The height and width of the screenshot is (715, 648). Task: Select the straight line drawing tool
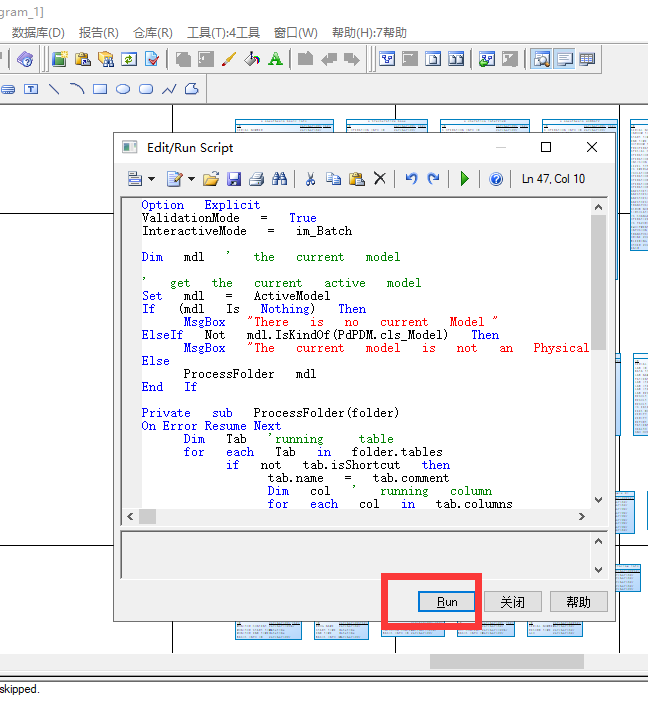[54, 89]
